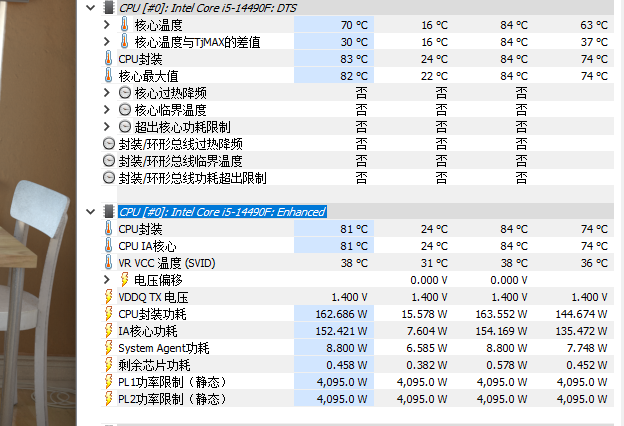Click the clock icon beside 封装/环形总线临界温度
Screen dimensions: 624x426
[x=109, y=161]
